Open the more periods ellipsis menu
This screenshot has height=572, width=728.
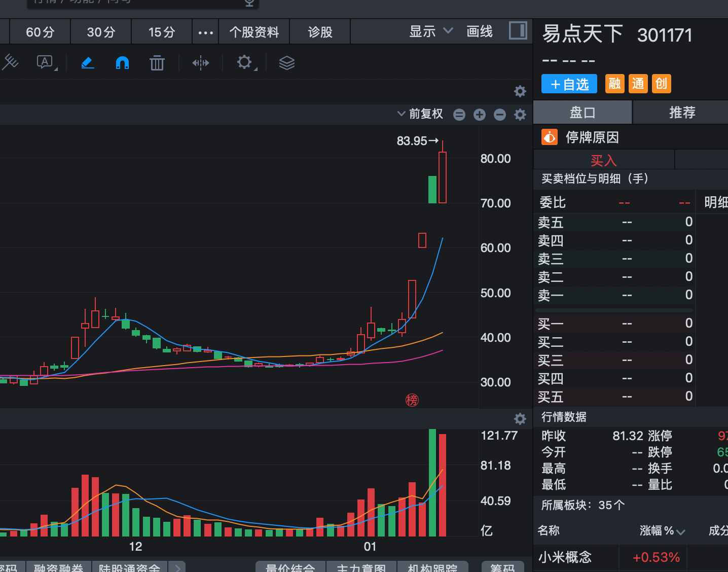click(205, 32)
